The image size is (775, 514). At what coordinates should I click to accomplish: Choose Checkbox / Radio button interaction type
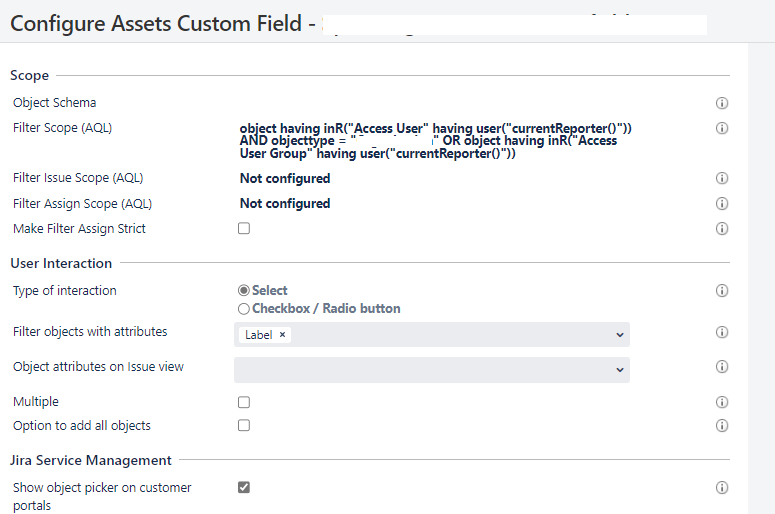pos(244,309)
